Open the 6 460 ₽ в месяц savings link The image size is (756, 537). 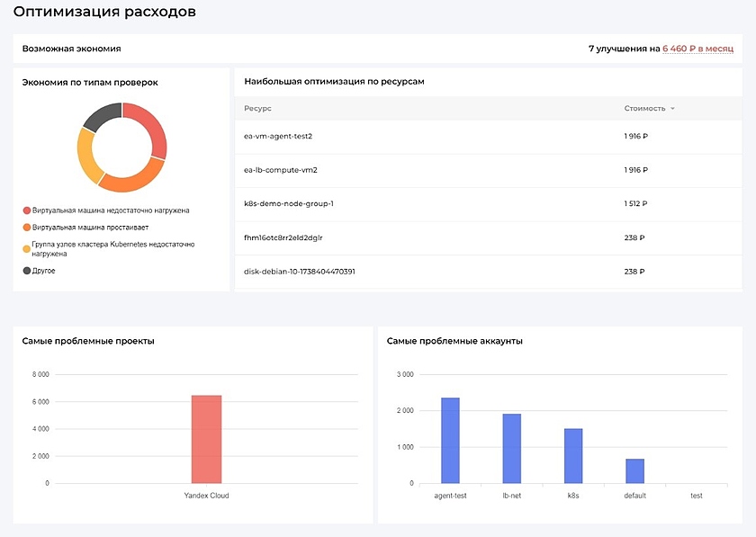[x=697, y=49]
